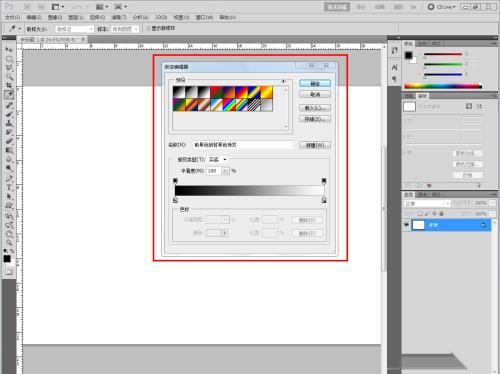
Task: Toggle the show sampling ring checkbox
Action: (148, 29)
